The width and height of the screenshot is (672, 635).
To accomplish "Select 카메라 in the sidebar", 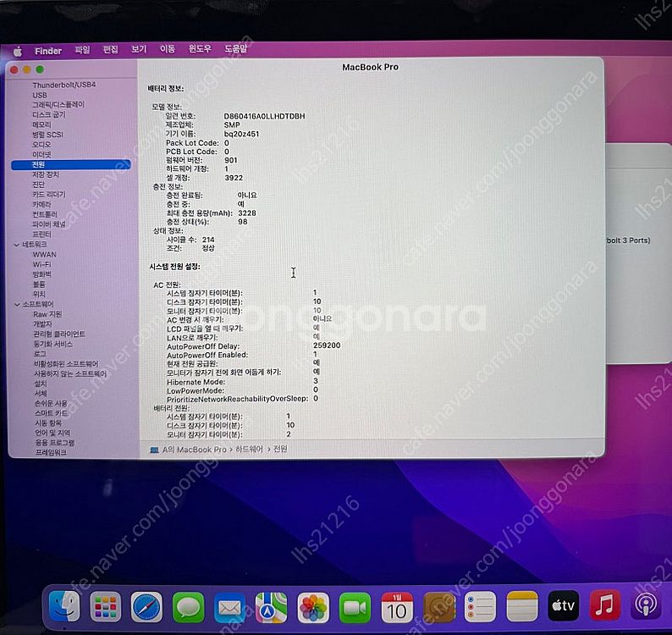I will click(42, 205).
